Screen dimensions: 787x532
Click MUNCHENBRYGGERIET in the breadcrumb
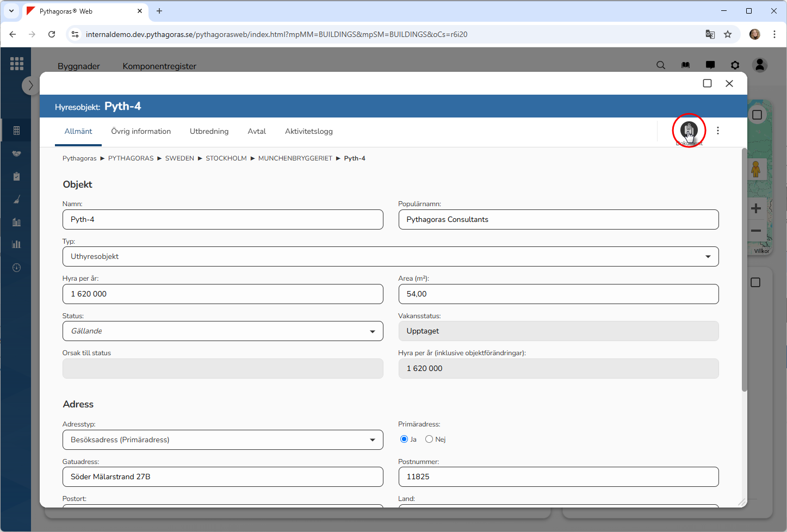295,158
